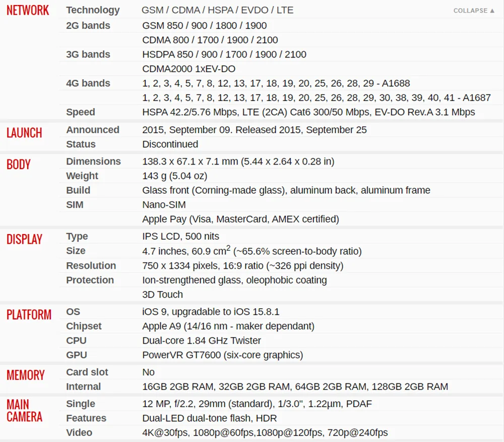Select the MEMORY section heading

(25, 375)
